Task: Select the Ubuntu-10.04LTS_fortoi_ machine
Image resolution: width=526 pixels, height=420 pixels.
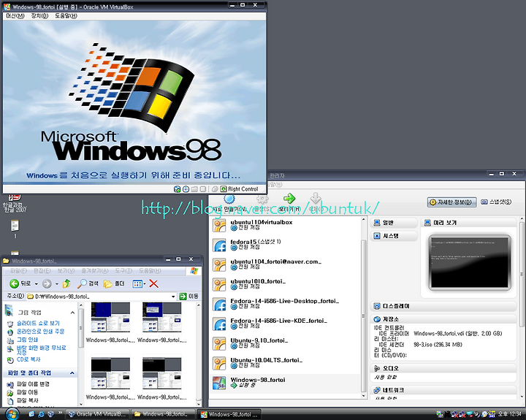Action: pyautogui.click(x=285, y=363)
